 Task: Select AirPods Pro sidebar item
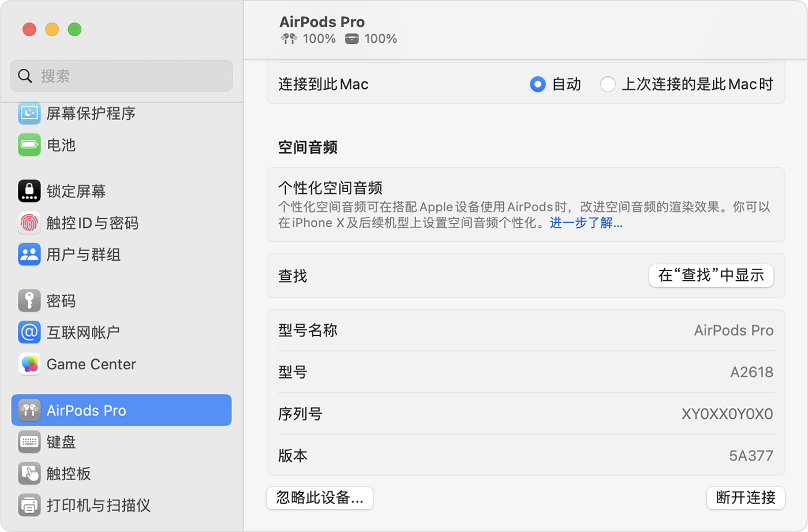point(121,410)
